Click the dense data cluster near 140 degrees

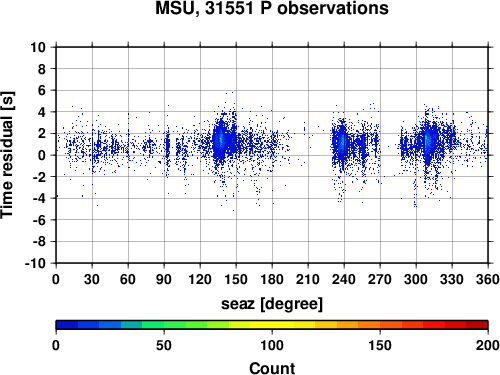(221, 140)
